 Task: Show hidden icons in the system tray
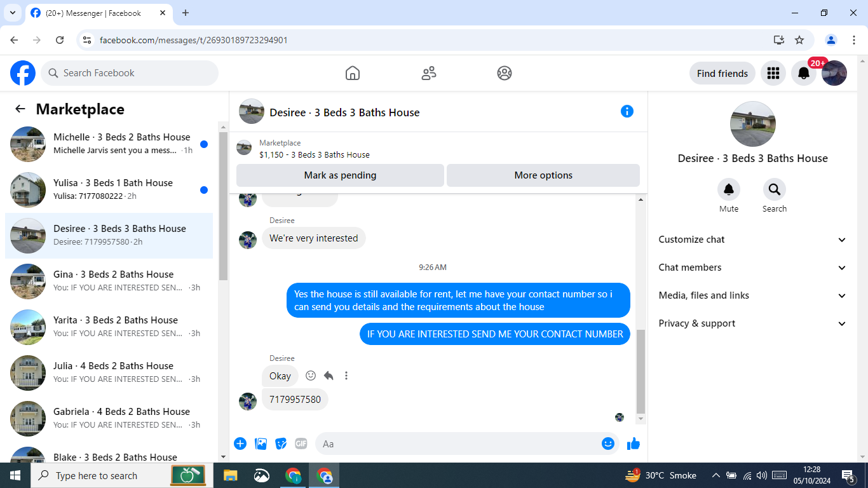point(715,475)
